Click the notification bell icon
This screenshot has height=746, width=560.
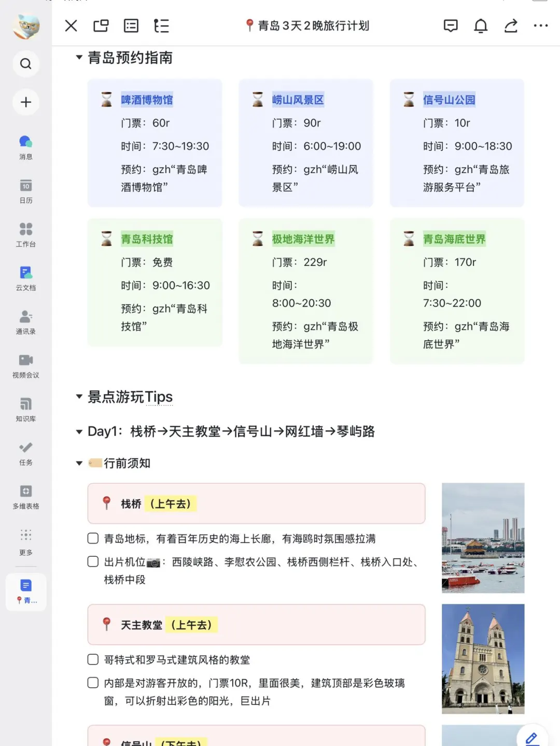[481, 25]
